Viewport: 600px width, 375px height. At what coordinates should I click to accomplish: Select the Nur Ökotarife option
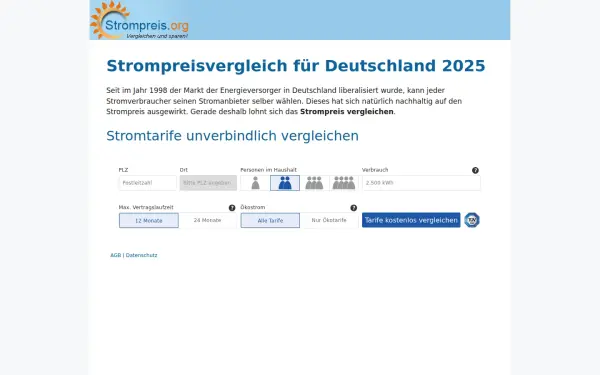point(329,220)
